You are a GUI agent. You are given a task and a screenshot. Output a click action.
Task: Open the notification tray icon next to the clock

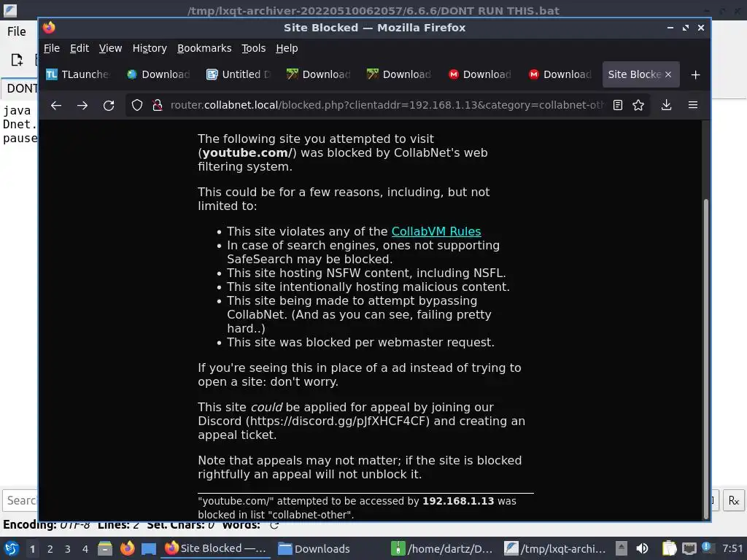[708, 548]
